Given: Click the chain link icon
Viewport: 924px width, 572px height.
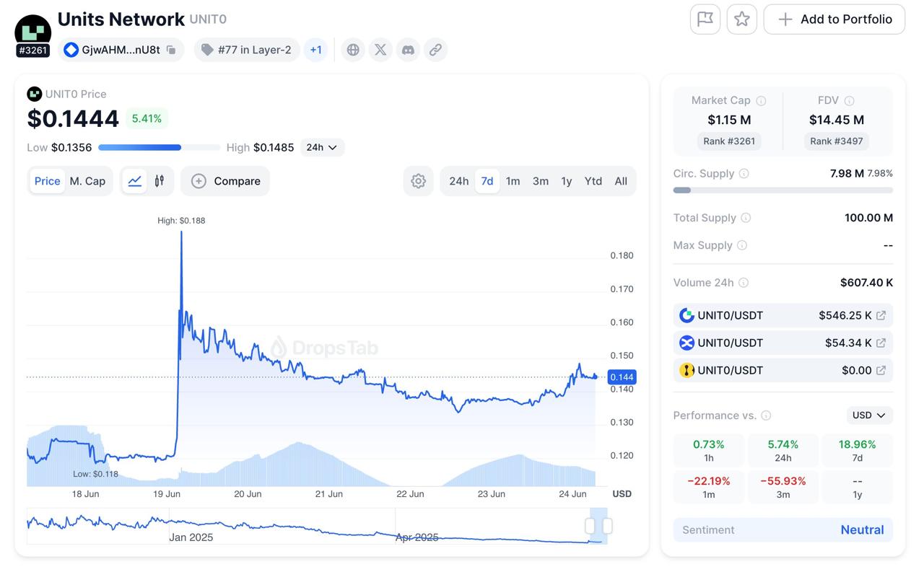Looking at the screenshot, I should (x=435, y=50).
